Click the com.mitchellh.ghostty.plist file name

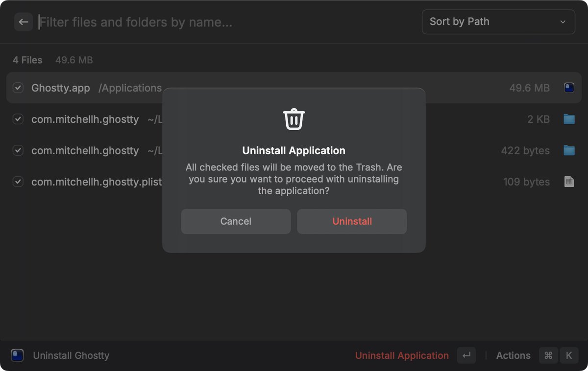pos(97,182)
